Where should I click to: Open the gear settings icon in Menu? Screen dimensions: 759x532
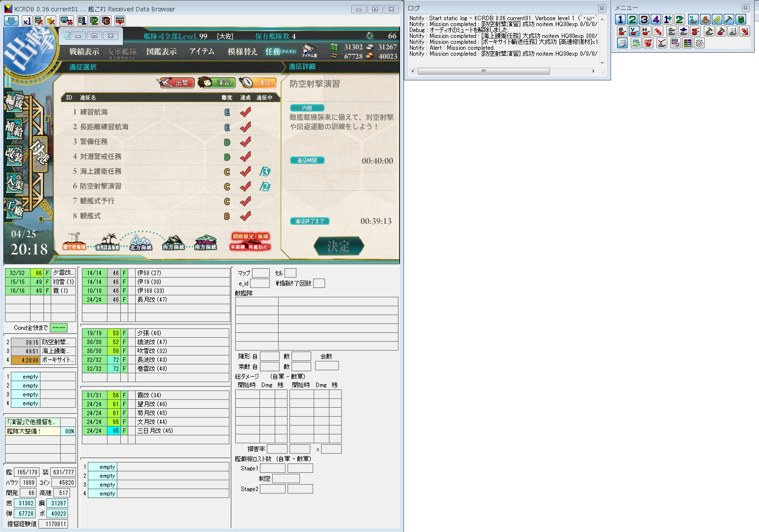pyautogui.click(x=699, y=43)
